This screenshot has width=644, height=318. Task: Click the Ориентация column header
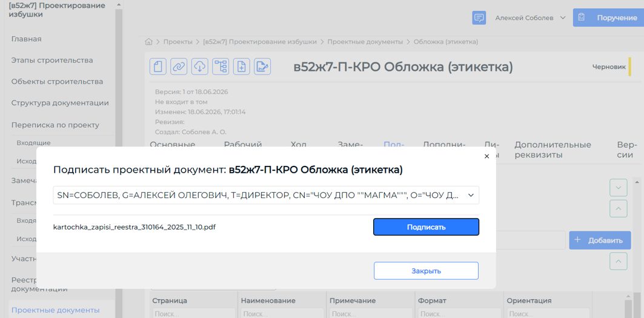pyautogui.click(x=529, y=301)
